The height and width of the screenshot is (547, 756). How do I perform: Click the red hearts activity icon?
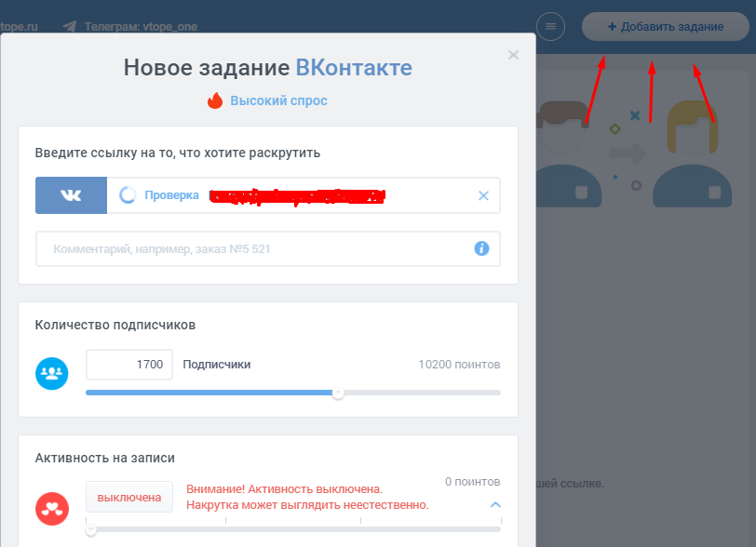tap(52, 509)
